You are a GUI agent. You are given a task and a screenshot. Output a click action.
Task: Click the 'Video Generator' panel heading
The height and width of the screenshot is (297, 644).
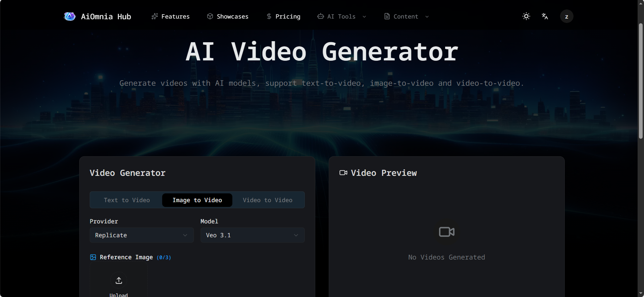click(x=127, y=173)
